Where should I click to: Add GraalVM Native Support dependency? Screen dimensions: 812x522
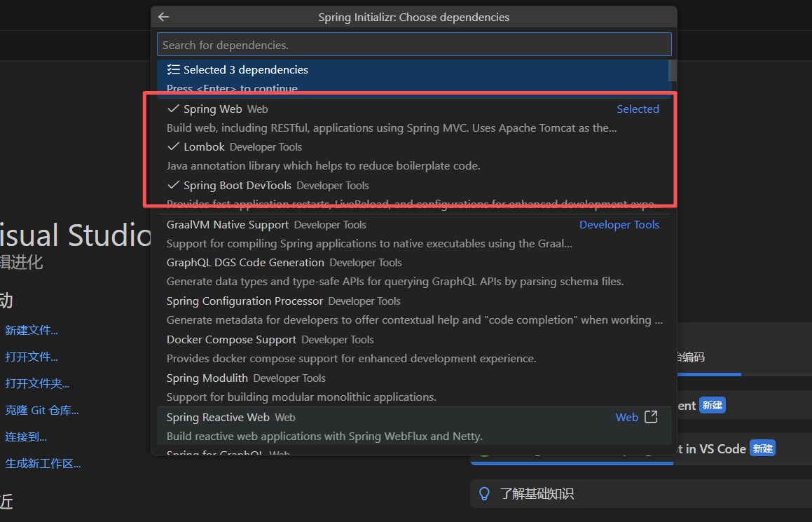point(228,225)
